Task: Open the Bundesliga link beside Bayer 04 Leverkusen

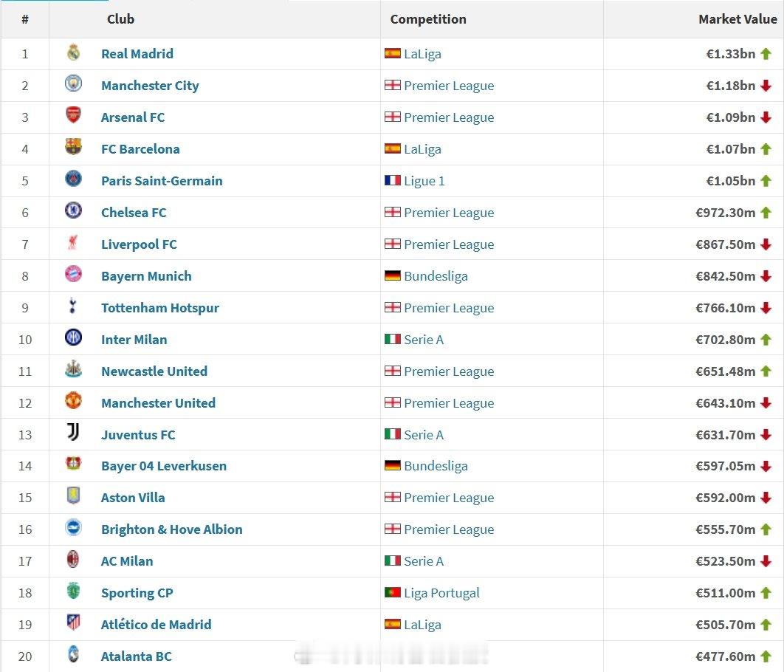Action: click(436, 466)
